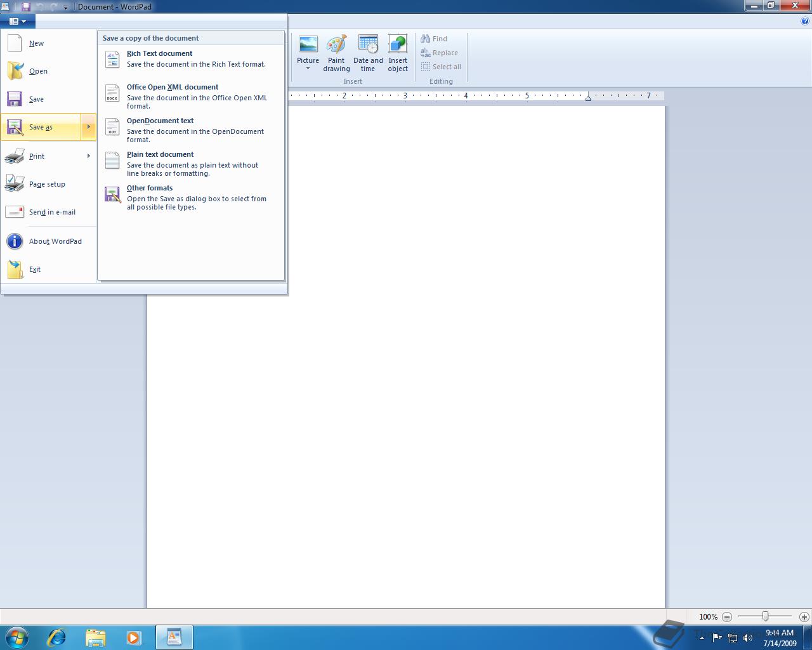Viewport: 812px width, 650px height.
Task: Click the About WordPad info icon
Action: (x=15, y=241)
